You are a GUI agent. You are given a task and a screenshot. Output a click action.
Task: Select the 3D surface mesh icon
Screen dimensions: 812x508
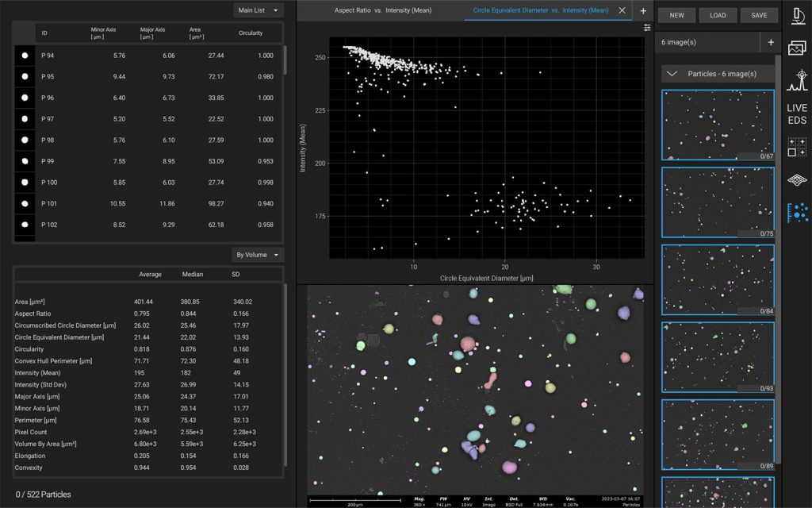tap(797, 179)
